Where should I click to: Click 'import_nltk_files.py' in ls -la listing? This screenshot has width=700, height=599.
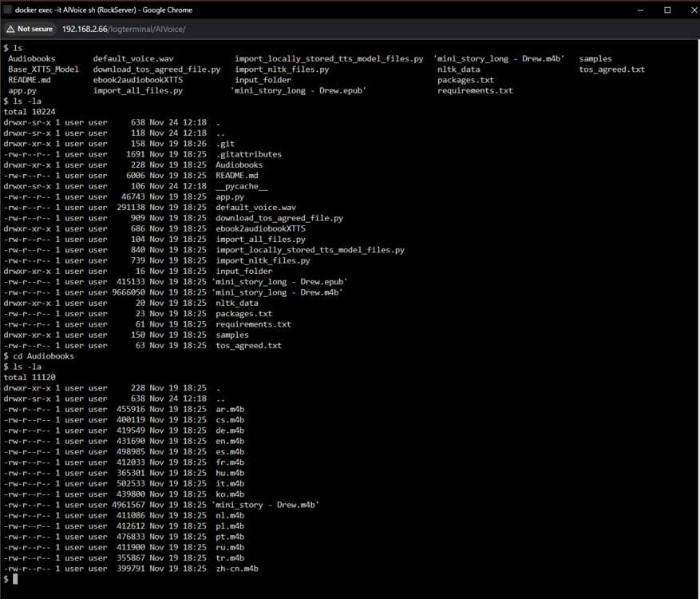point(263,261)
